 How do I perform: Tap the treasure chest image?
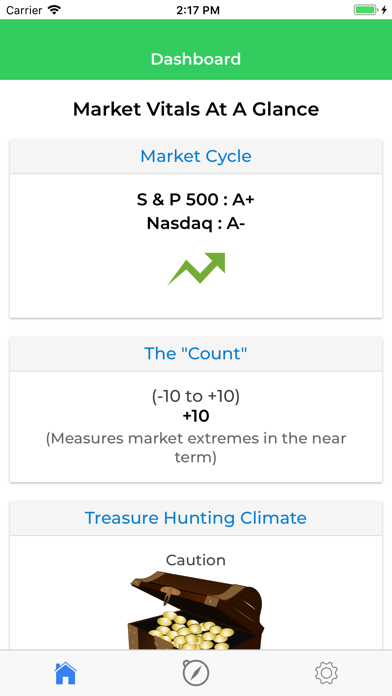(x=196, y=610)
